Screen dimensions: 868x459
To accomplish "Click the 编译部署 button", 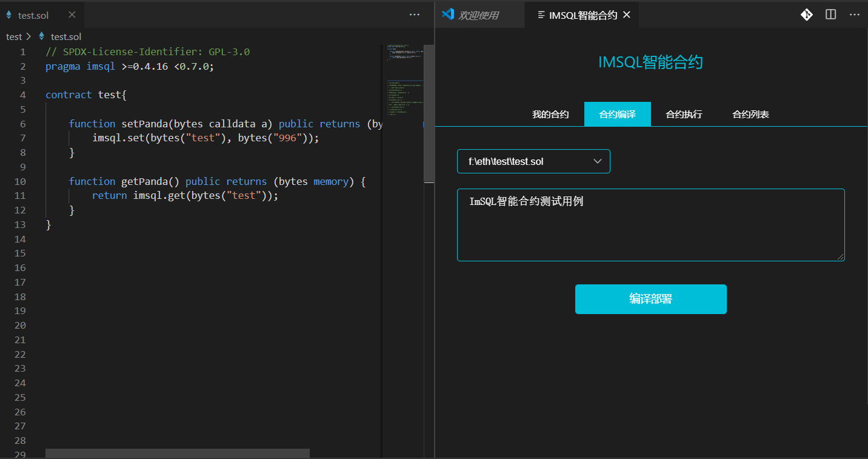I will tap(651, 299).
